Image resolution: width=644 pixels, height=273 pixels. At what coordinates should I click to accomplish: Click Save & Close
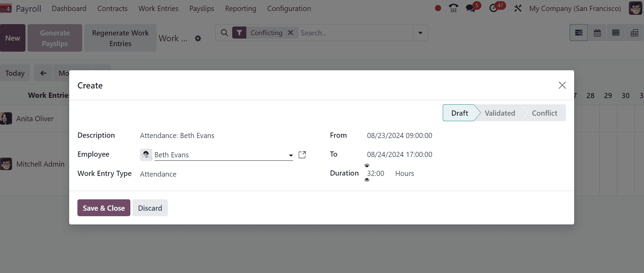click(104, 208)
